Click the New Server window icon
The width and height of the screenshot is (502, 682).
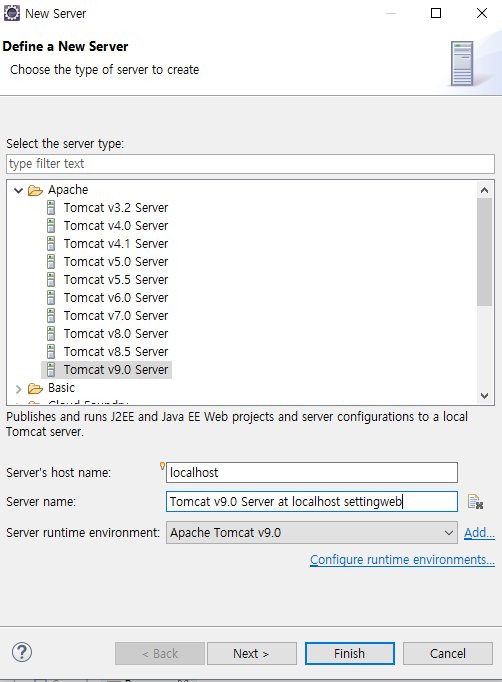click(12, 13)
